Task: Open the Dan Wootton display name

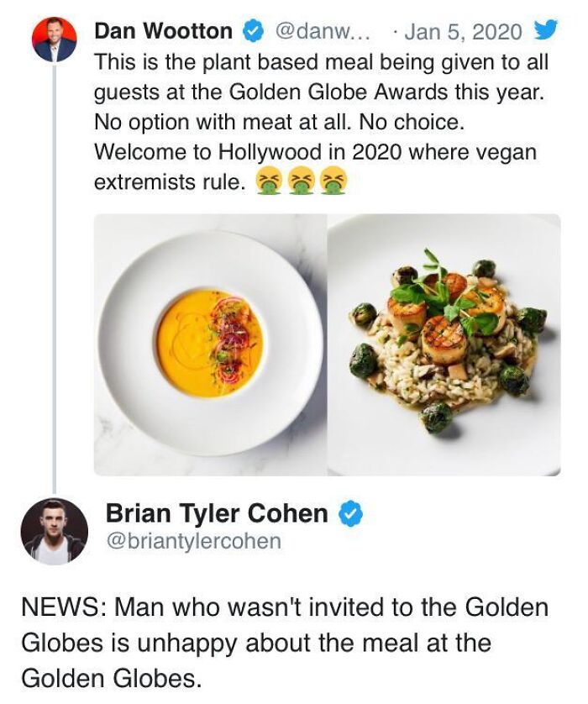Action: point(164,31)
